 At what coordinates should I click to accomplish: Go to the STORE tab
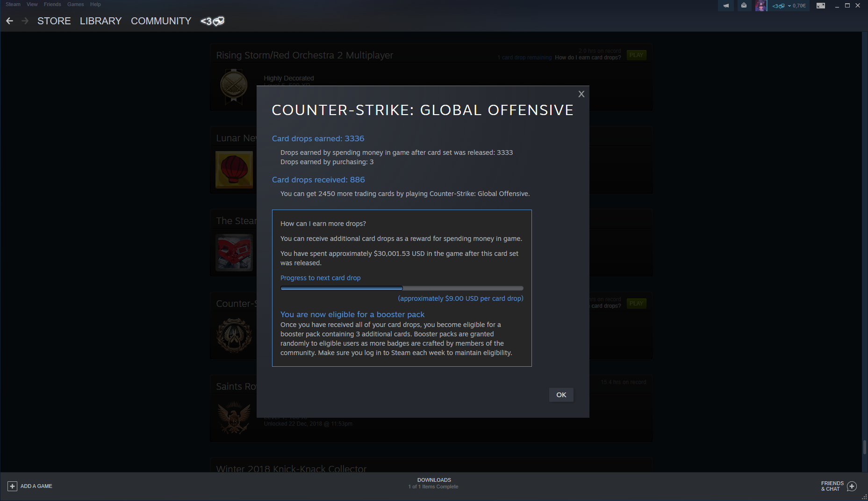(x=54, y=21)
